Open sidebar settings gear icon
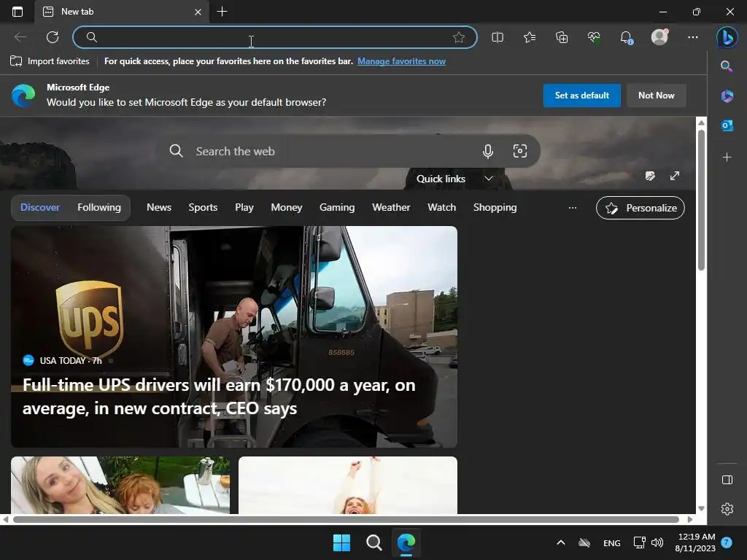 [727, 508]
